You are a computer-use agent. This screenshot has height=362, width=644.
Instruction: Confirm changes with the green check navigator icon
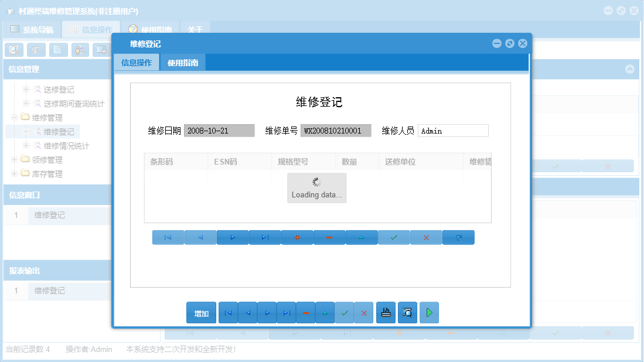[x=393, y=237]
